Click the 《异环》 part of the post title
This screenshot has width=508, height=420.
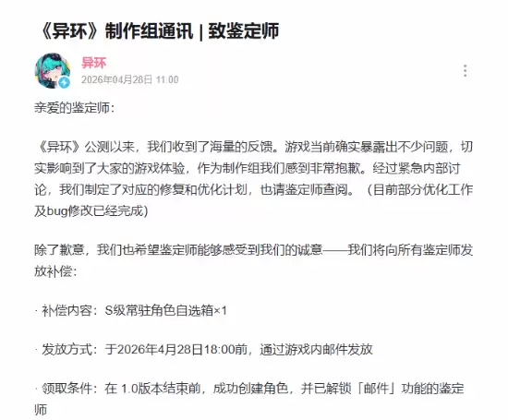click(69, 31)
